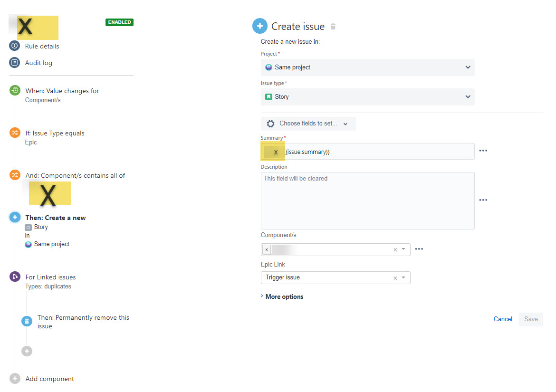Open the Rule details info icon
The width and height of the screenshot is (556, 392).
[x=15, y=46]
